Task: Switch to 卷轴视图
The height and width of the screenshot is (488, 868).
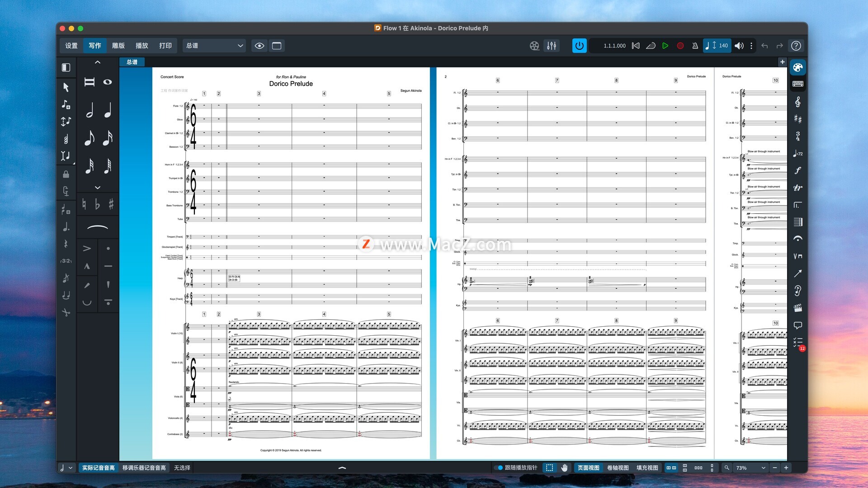Action: pyautogui.click(x=618, y=468)
